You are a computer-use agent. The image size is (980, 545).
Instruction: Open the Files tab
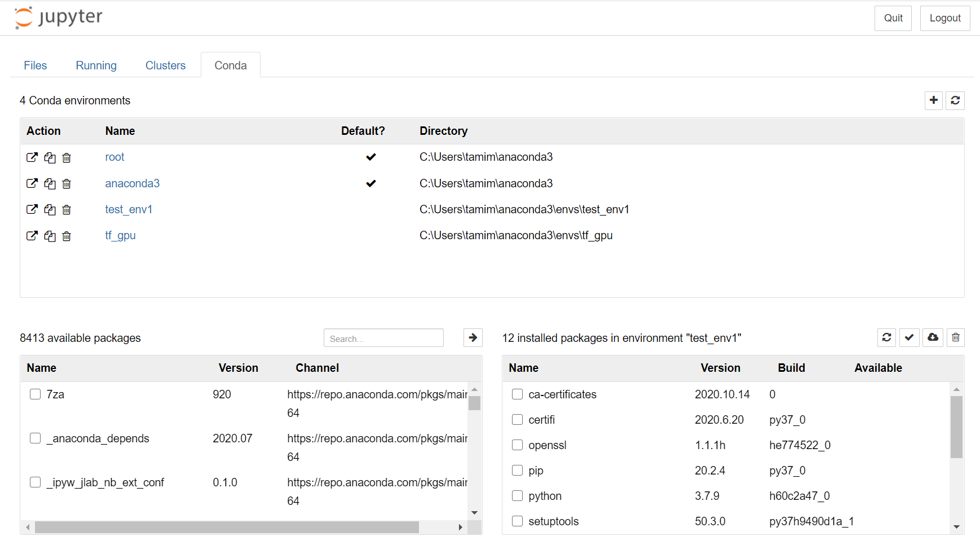(36, 65)
